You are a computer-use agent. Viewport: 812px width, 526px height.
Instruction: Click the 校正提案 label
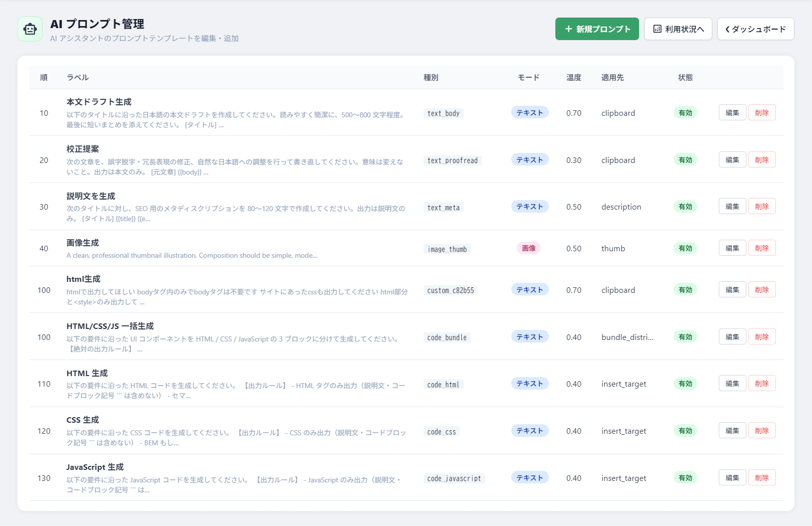pos(83,149)
